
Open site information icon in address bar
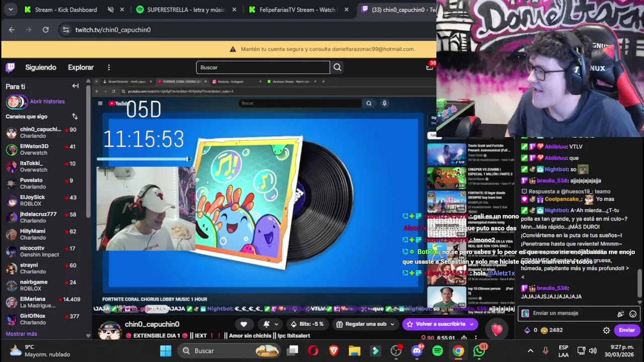(x=65, y=30)
